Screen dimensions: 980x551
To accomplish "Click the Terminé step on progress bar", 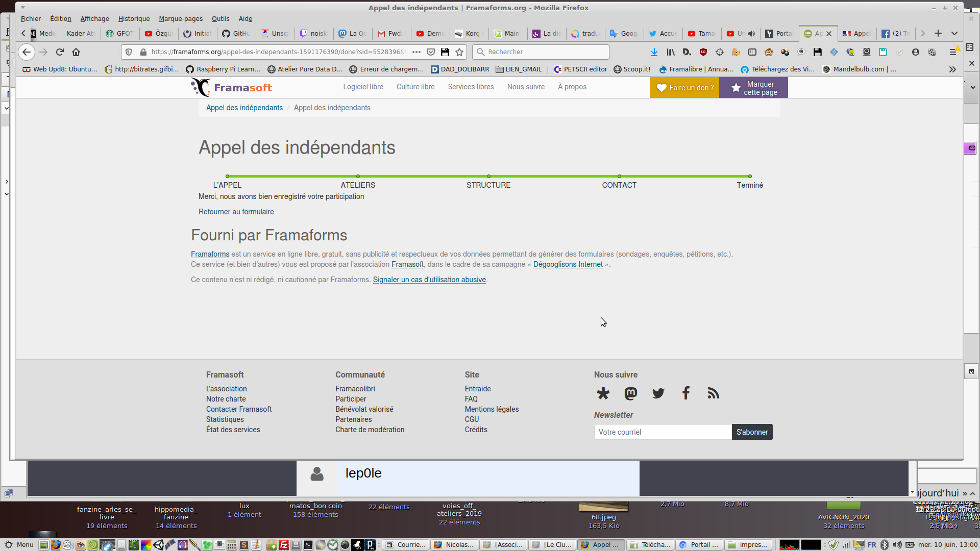I will tap(749, 185).
